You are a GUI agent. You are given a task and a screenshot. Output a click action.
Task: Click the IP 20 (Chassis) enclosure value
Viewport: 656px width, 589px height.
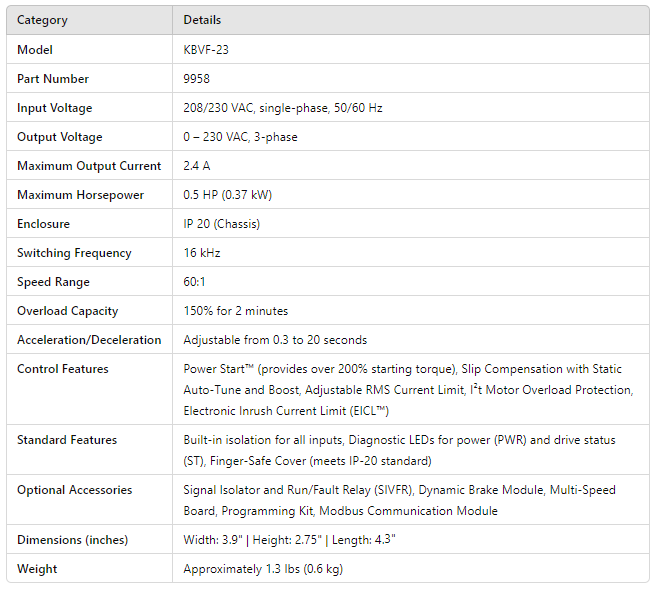click(222, 223)
